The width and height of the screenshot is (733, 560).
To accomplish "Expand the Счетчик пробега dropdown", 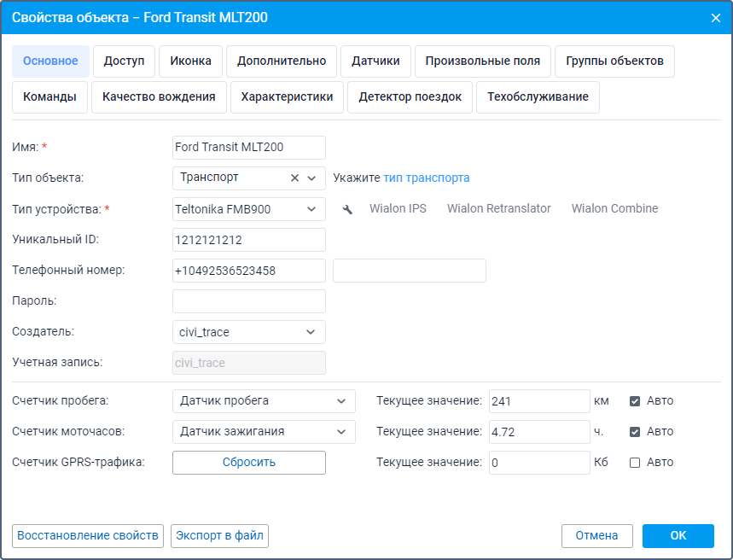I will click(x=341, y=401).
